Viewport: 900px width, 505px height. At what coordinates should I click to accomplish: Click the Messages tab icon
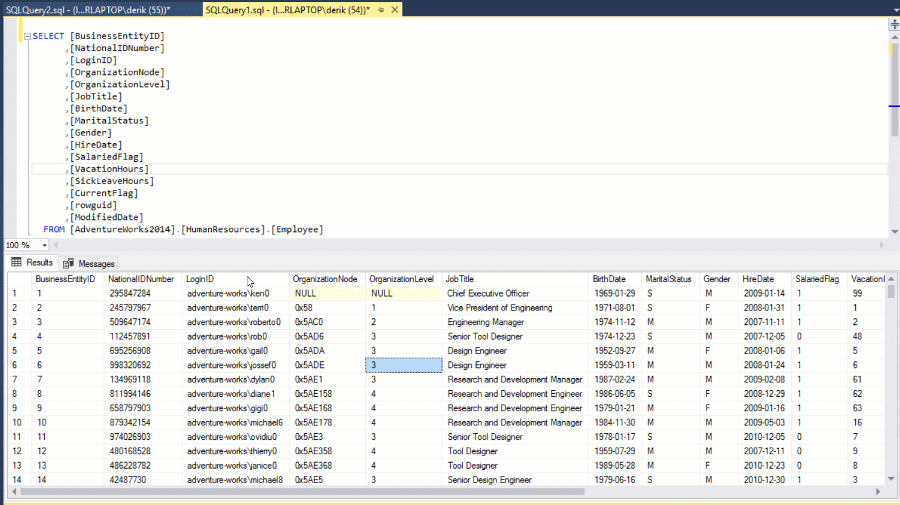pyautogui.click(x=69, y=263)
